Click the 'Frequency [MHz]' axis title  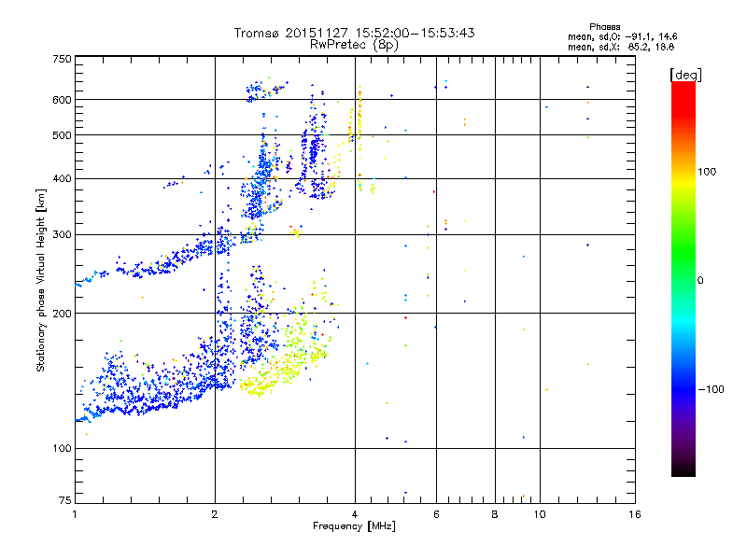click(354, 526)
